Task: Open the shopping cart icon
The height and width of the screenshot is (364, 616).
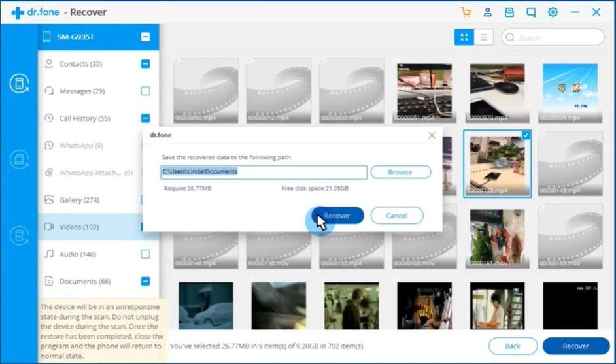Action: click(x=466, y=12)
